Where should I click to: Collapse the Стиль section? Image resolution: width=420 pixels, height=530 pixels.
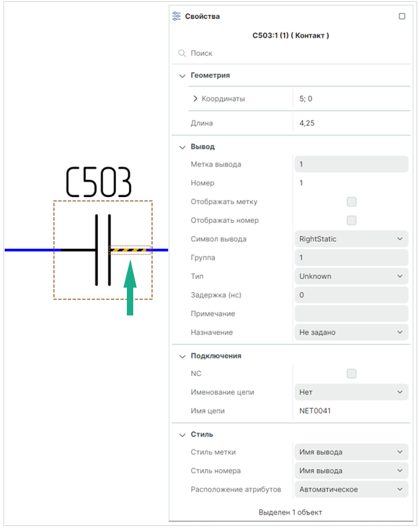(x=182, y=435)
